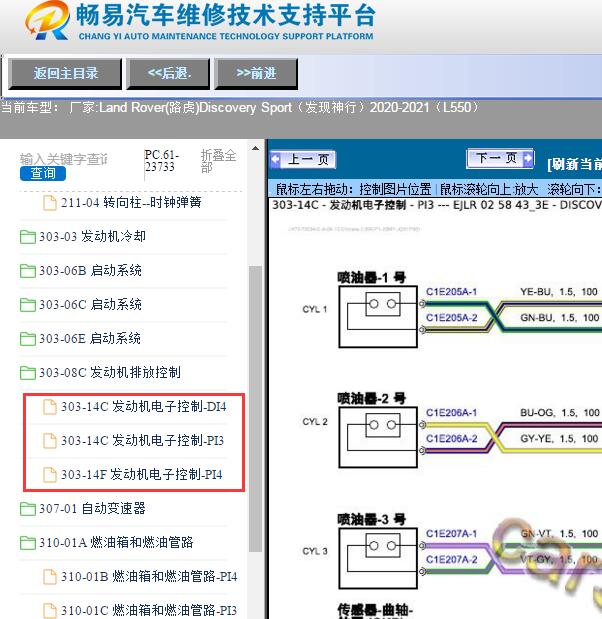Click the tree panel's vertical scrollbar thumb
This screenshot has width=602, height=619.
click(255, 409)
